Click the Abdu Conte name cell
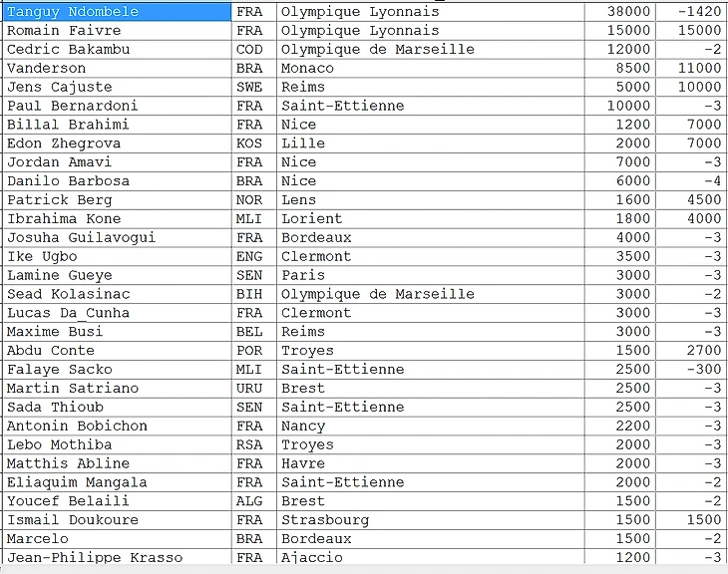Image resolution: width=728 pixels, height=574 pixels. click(117, 351)
